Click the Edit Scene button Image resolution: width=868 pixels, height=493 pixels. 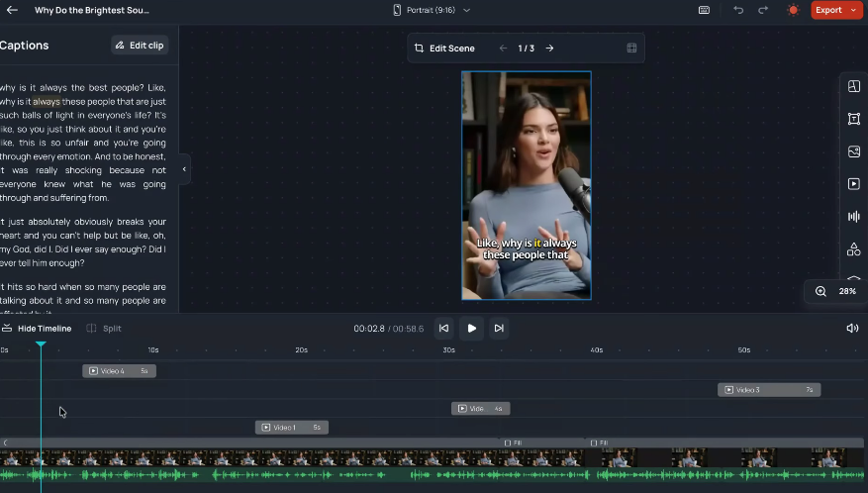pyautogui.click(x=444, y=48)
